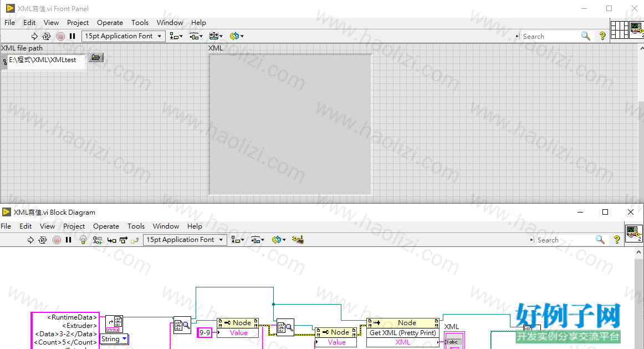Viewport: 644px width, 349px height.
Task: Click VI icon in Front Panel corner
Action: tap(637, 30)
